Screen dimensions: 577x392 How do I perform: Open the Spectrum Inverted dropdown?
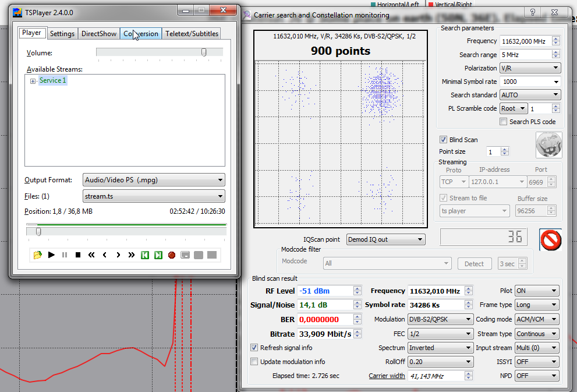(440, 348)
